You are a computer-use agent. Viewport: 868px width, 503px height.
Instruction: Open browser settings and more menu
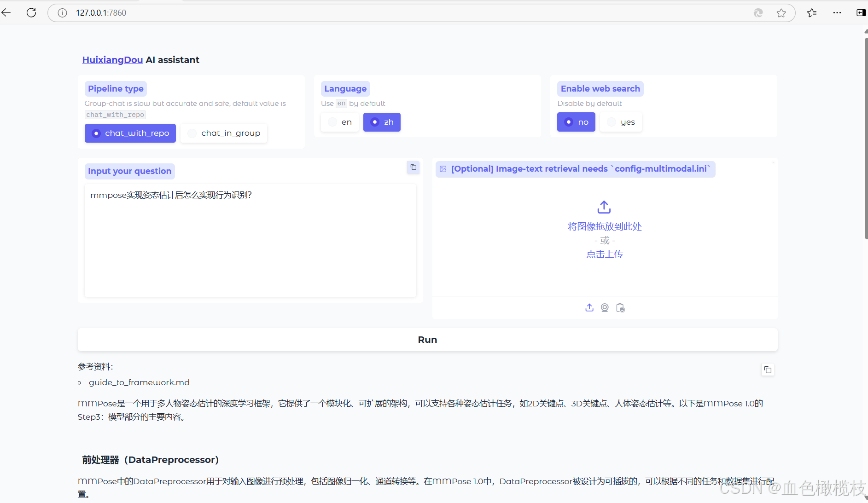[837, 13]
